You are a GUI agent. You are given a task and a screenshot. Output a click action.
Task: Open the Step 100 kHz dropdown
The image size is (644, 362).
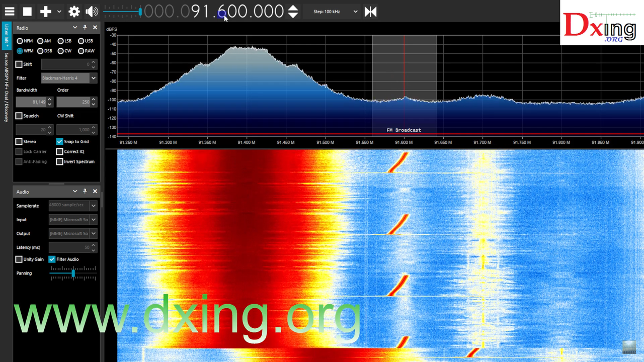335,11
